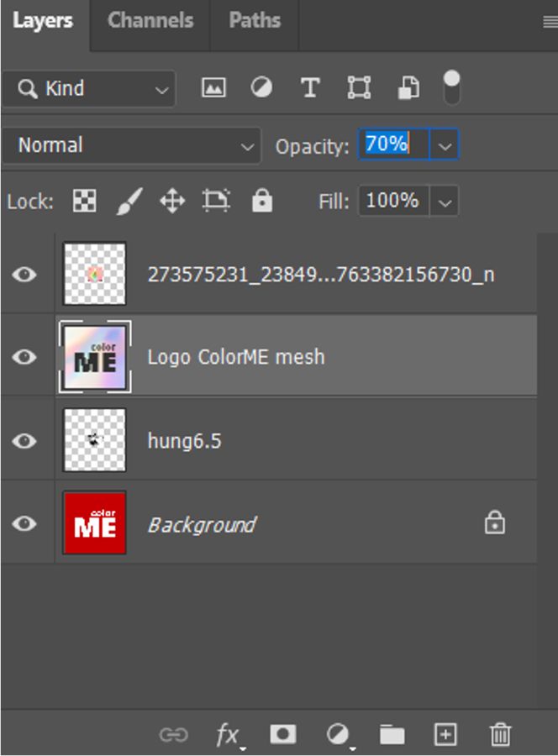Open the Fill slider dropdown arrow
558x756 pixels.
[445, 202]
